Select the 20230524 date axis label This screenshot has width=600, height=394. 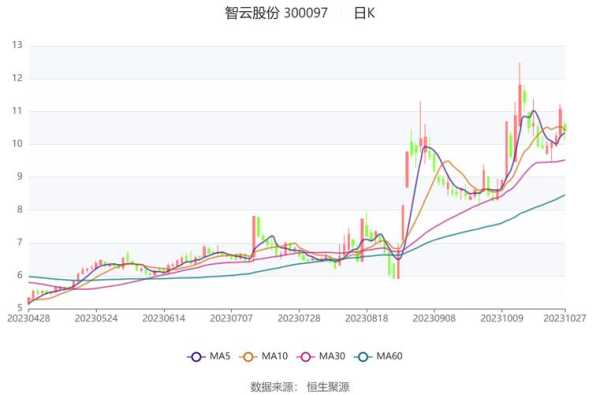pos(96,318)
